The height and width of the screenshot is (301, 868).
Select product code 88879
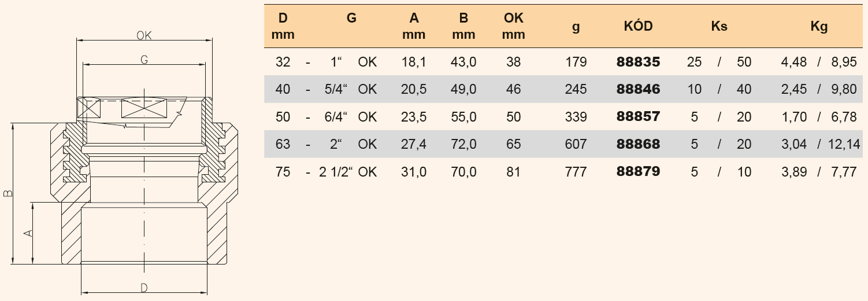pyautogui.click(x=638, y=171)
